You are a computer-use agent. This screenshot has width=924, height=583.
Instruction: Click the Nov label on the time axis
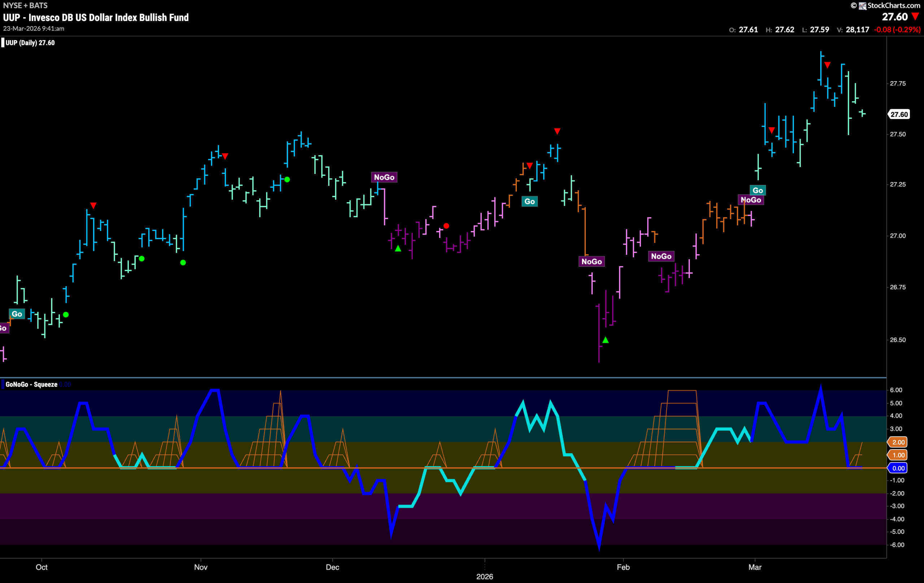coord(201,567)
